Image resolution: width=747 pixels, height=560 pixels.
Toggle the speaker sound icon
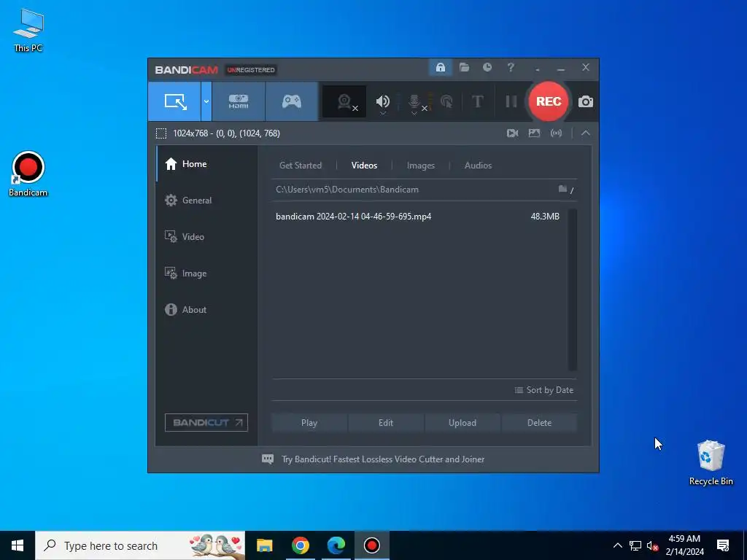click(382, 101)
